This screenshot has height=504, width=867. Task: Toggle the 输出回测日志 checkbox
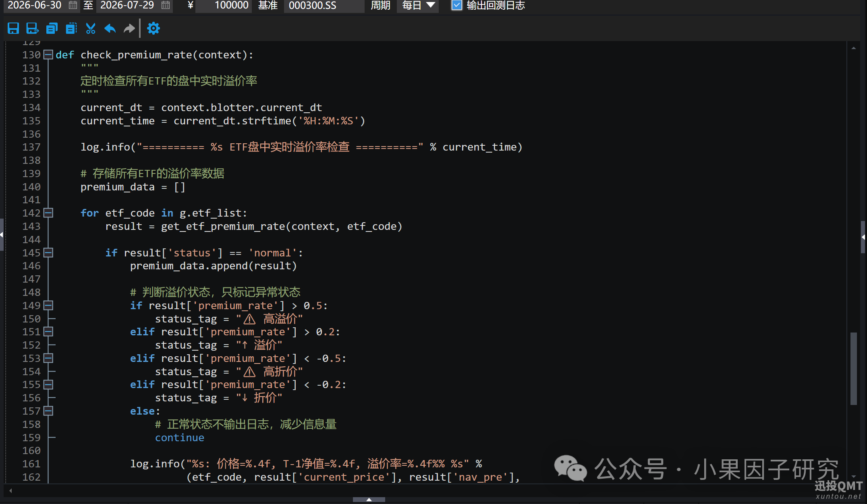[x=456, y=5]
